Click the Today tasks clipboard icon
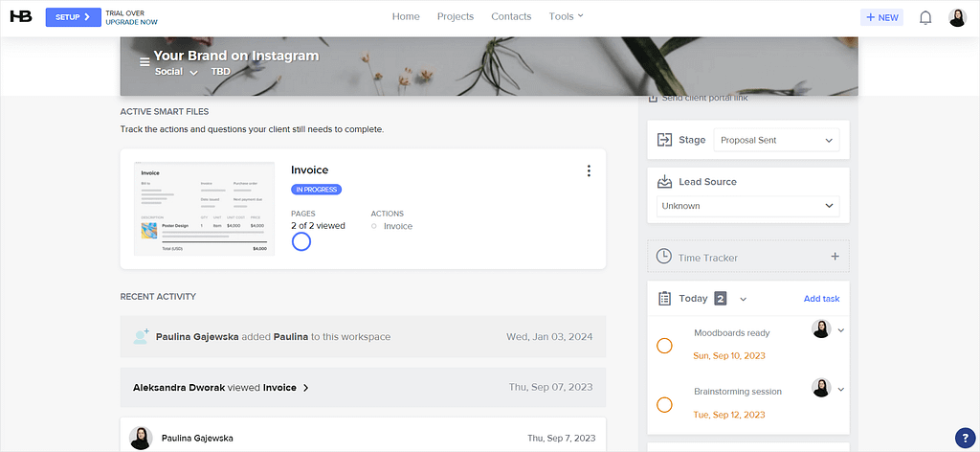This screenshot has width=980, height=452. point(664,299)
